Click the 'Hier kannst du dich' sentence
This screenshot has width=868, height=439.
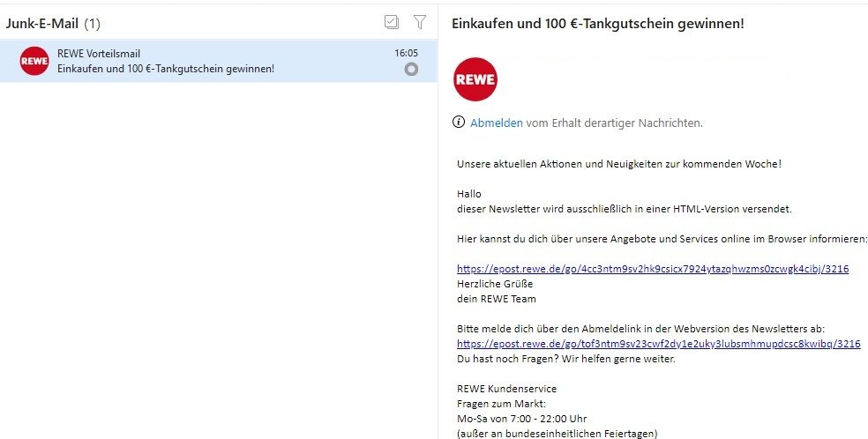coord(662,240)
